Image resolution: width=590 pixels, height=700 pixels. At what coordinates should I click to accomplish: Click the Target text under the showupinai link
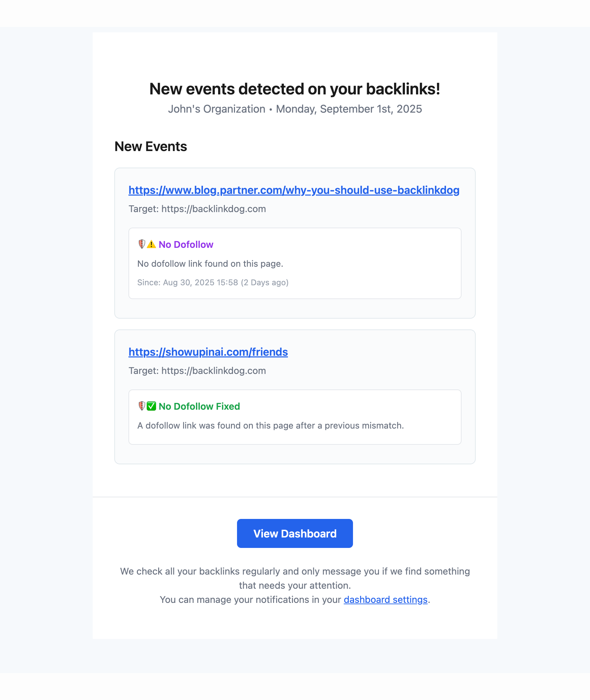197,371
